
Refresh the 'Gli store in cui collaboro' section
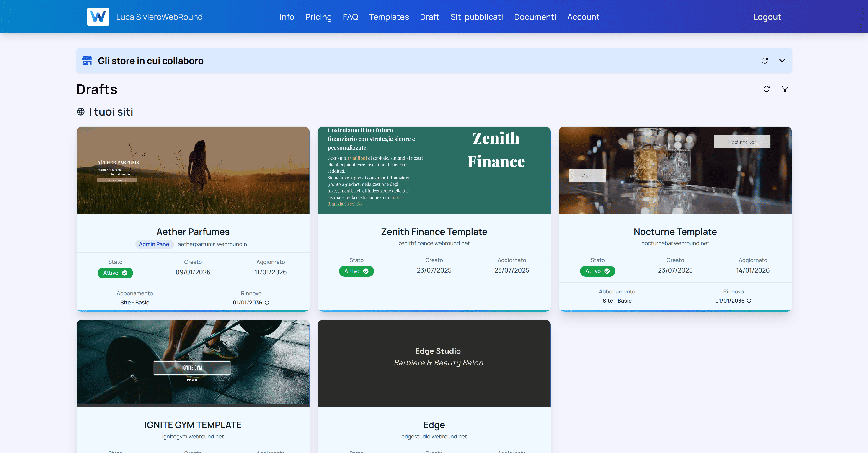coord(765,61)
